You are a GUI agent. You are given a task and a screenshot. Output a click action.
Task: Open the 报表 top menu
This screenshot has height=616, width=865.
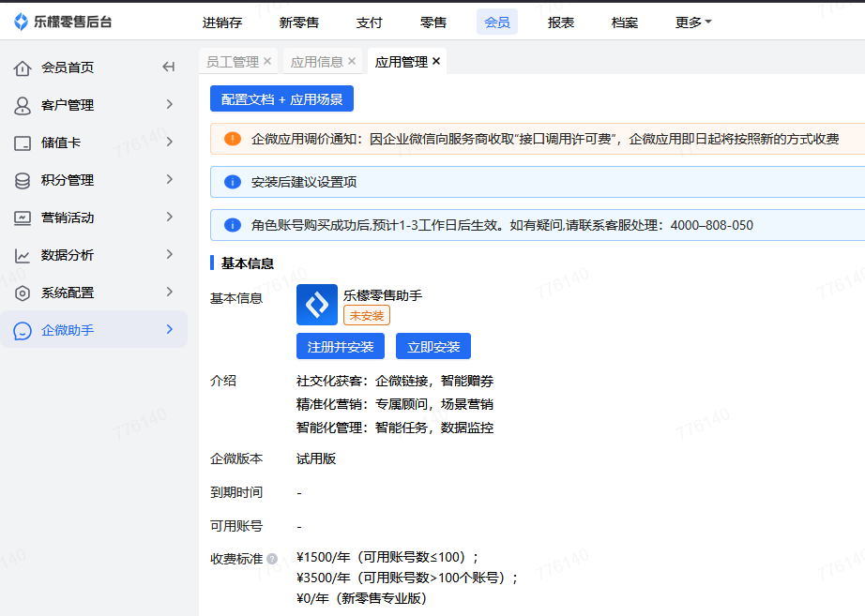(x=561, y=23)
